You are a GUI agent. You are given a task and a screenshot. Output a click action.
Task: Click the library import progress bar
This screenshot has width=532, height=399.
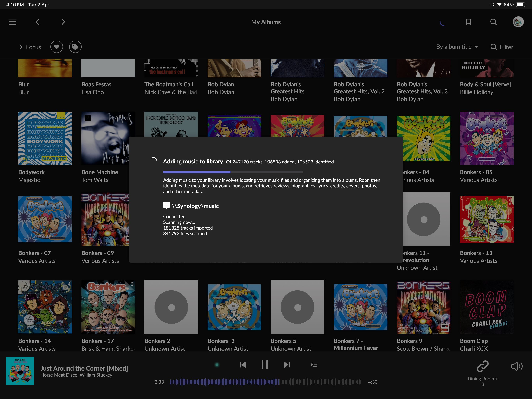[233, 172]
